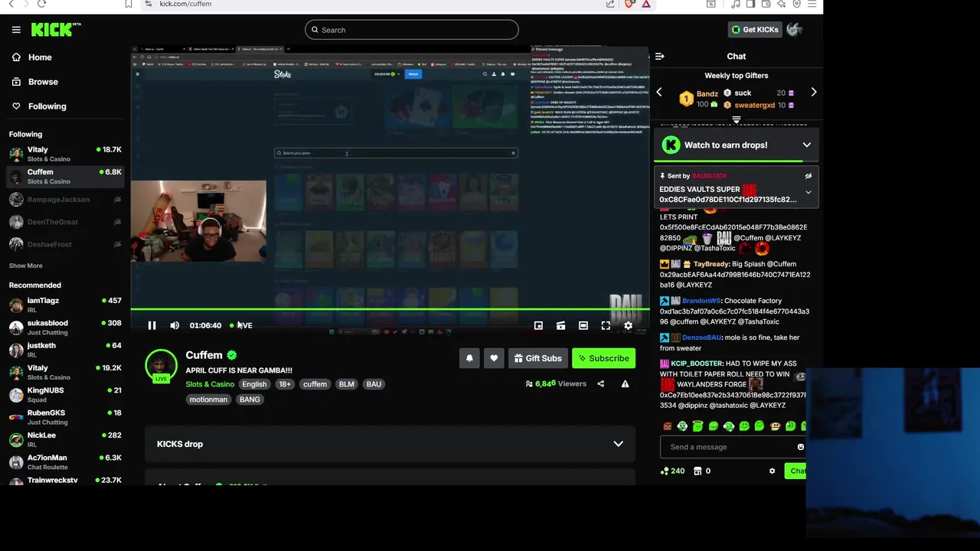Click the motionman tag

(x=208, y=399)
